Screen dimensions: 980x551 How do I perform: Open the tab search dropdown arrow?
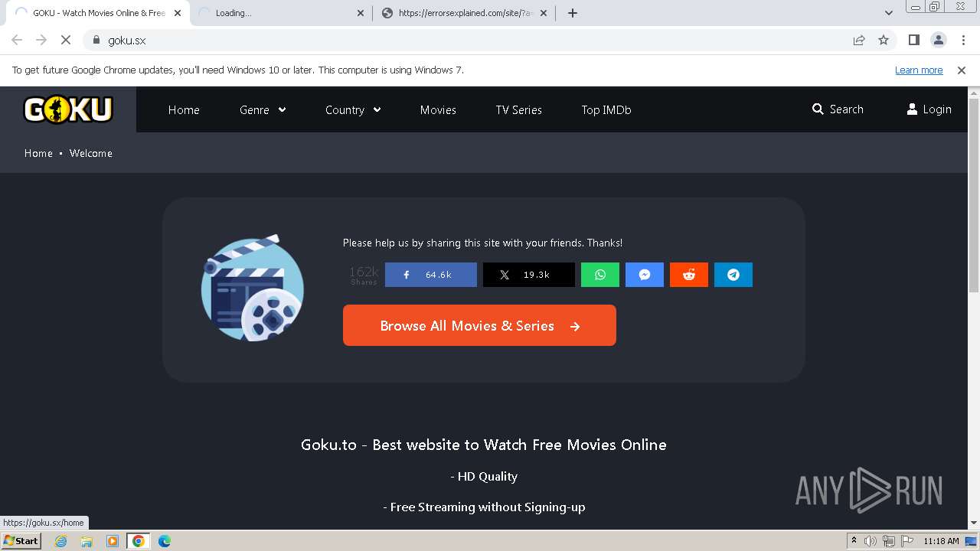[x=889, y=13]
